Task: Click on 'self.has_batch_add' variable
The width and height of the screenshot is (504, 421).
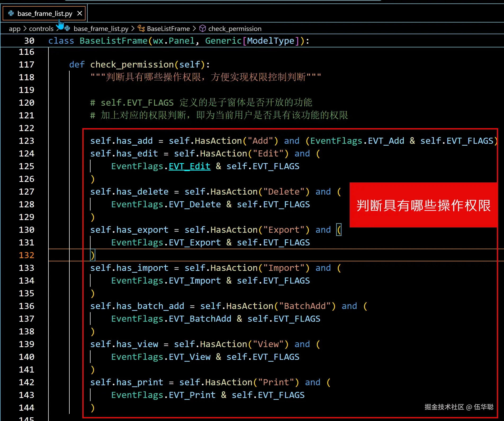Action: (137, 306)
